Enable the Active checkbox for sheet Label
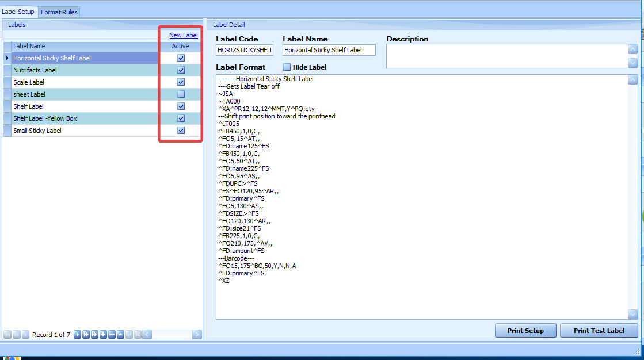Image resolution: width=644 pixels, height=360 pixels. (181, 94)
